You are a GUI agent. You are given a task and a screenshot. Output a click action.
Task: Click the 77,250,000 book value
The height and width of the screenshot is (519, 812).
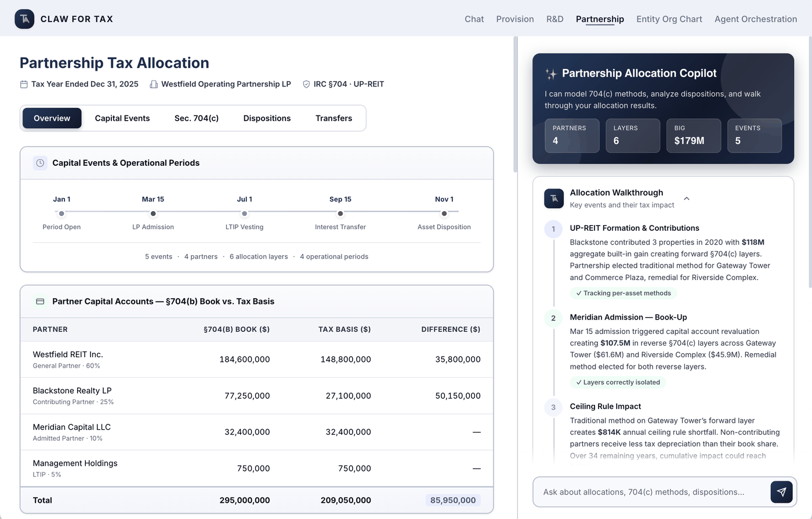pyautogui.click(x=247, y=396)
